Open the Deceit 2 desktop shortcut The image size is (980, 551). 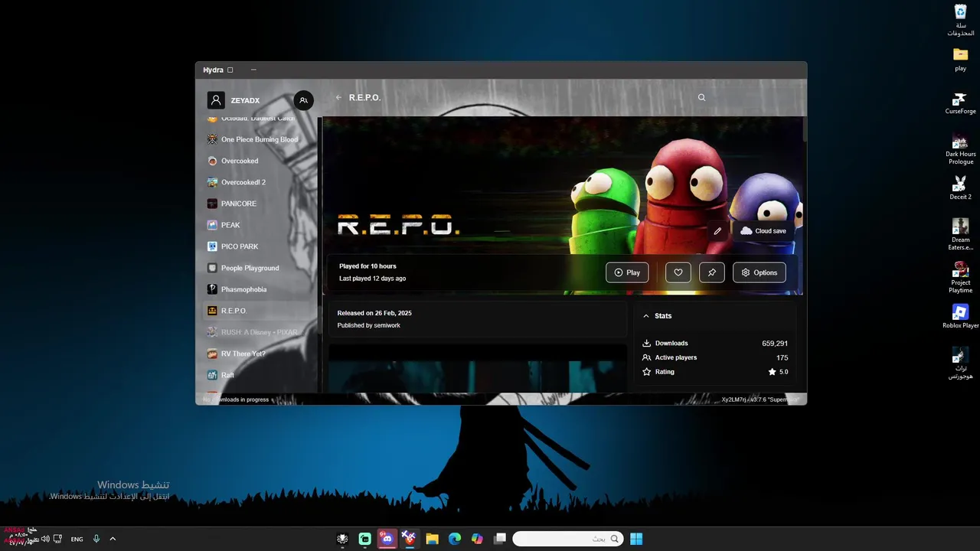(x=960, y=188)
